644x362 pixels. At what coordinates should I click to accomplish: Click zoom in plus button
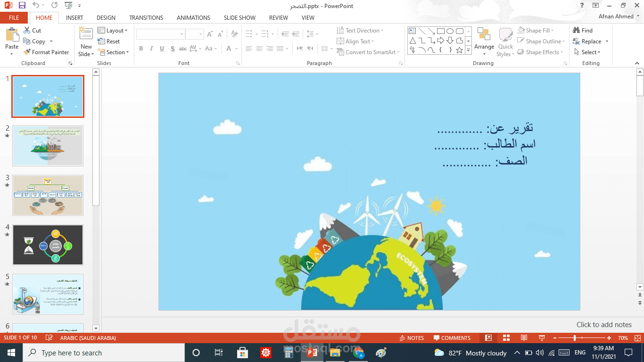tap(609, 338)
